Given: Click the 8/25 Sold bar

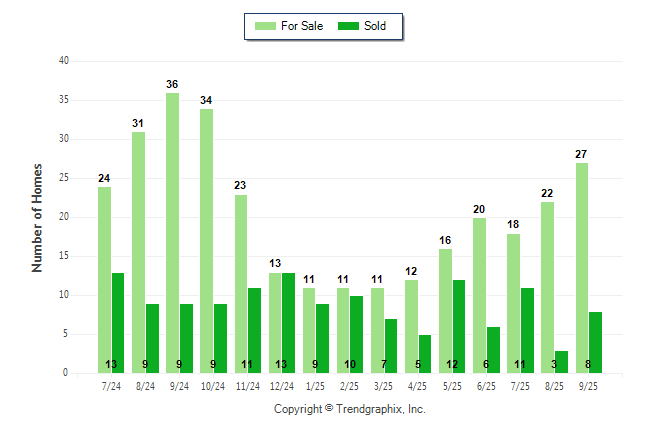Looking at the screenshot, I should click(x=561, y=361).
